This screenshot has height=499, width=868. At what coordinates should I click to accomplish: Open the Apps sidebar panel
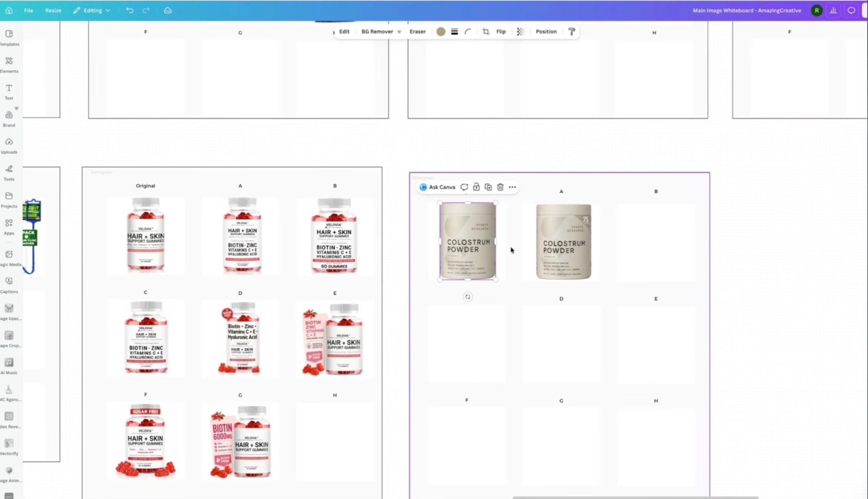tap(9, 227)
